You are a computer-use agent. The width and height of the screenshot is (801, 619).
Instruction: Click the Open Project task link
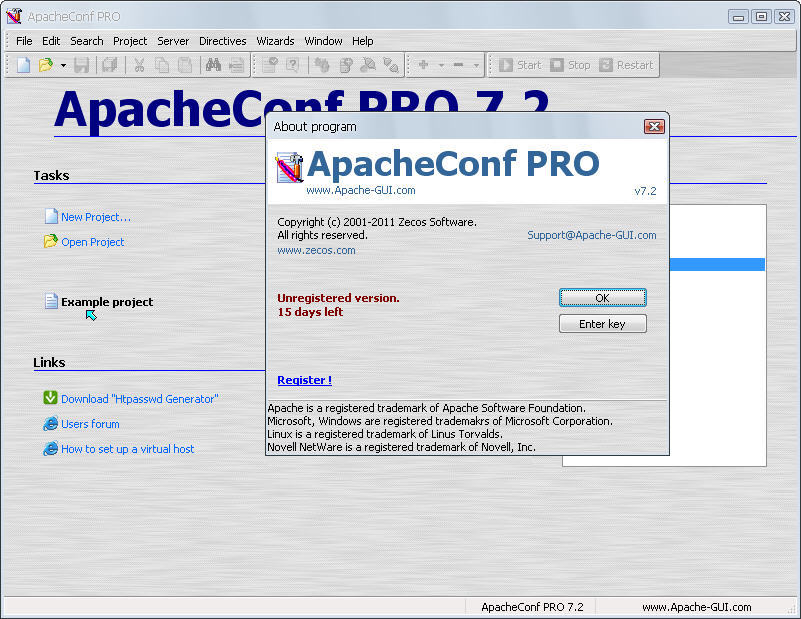[x=92, y=242]
